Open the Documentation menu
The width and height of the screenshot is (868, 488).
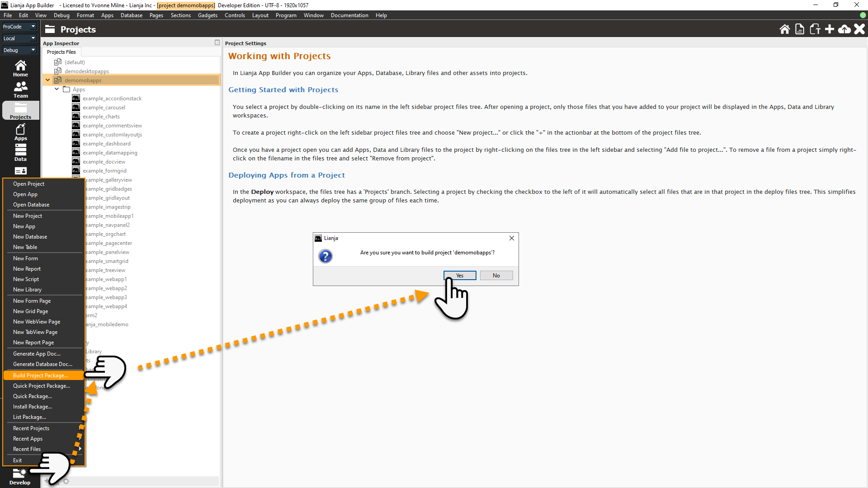349,15
